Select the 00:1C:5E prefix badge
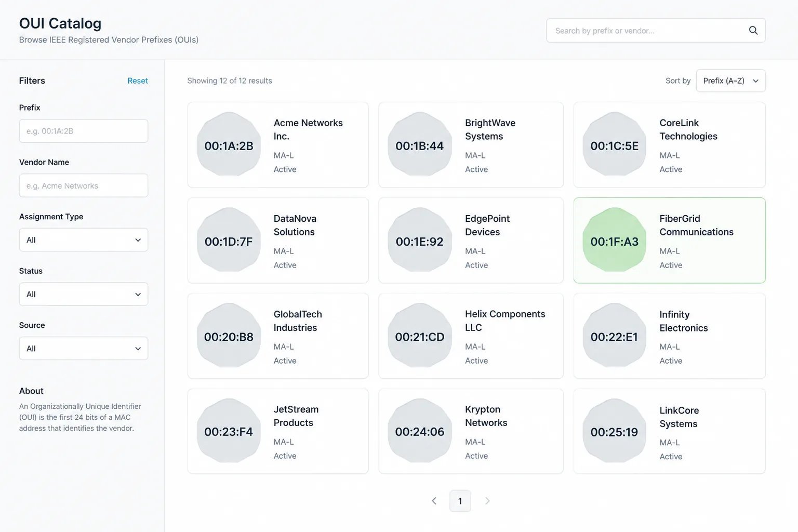798x532 pixels. [x=614, y=145]
